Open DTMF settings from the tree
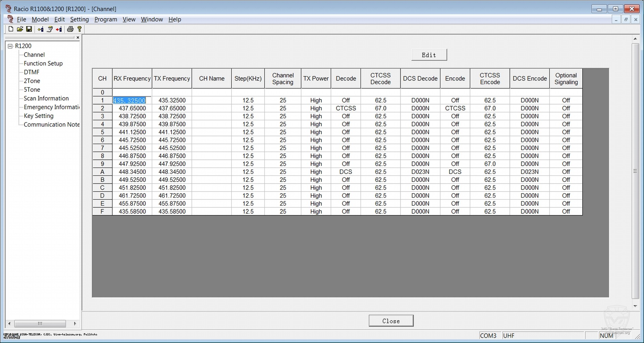The width and height of the screenshot is (644, 343). [x=32, y=72]
